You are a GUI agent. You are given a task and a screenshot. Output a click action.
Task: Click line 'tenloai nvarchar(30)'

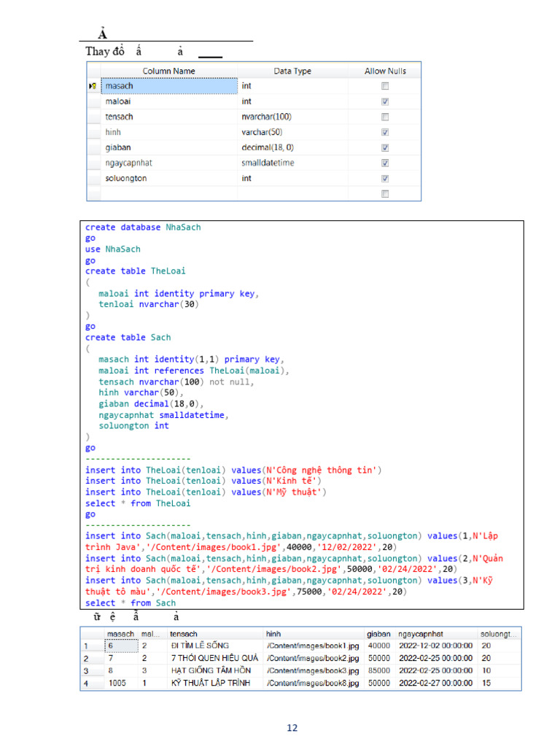pyautogui.click(x=149, y=304)
